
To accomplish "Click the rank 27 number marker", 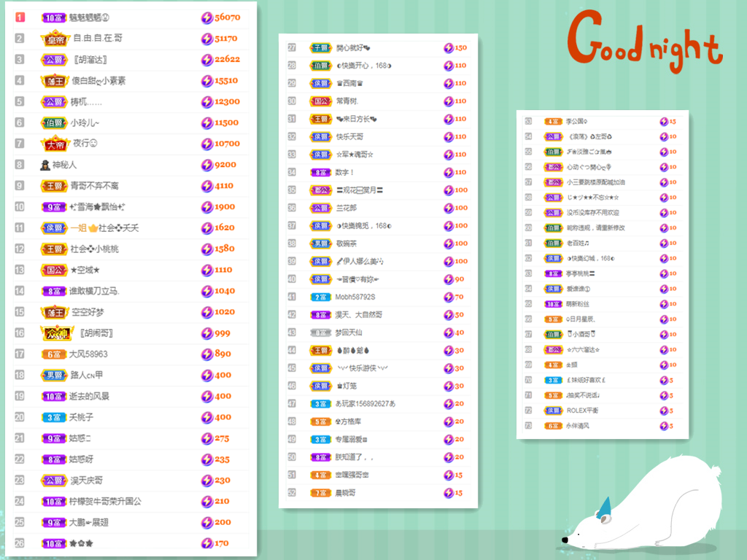I will [x=292, y=47].
